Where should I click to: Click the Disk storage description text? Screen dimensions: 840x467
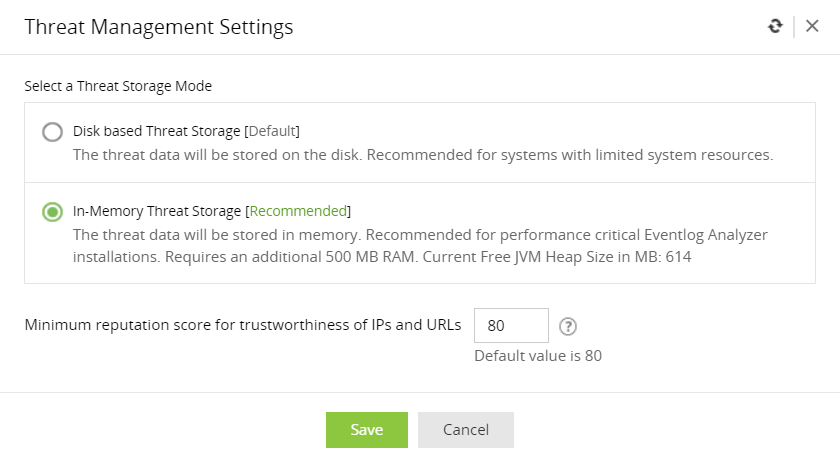[423, 156]
